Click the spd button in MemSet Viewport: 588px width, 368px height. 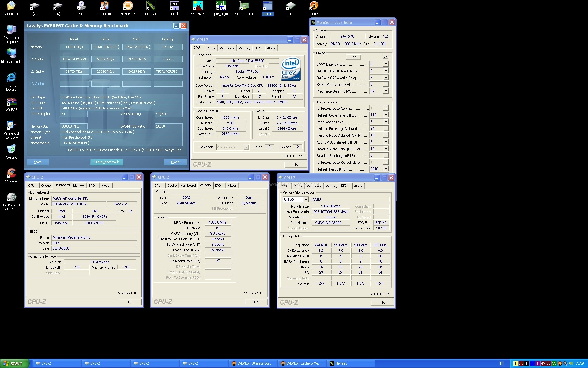[x=354, y=57]
